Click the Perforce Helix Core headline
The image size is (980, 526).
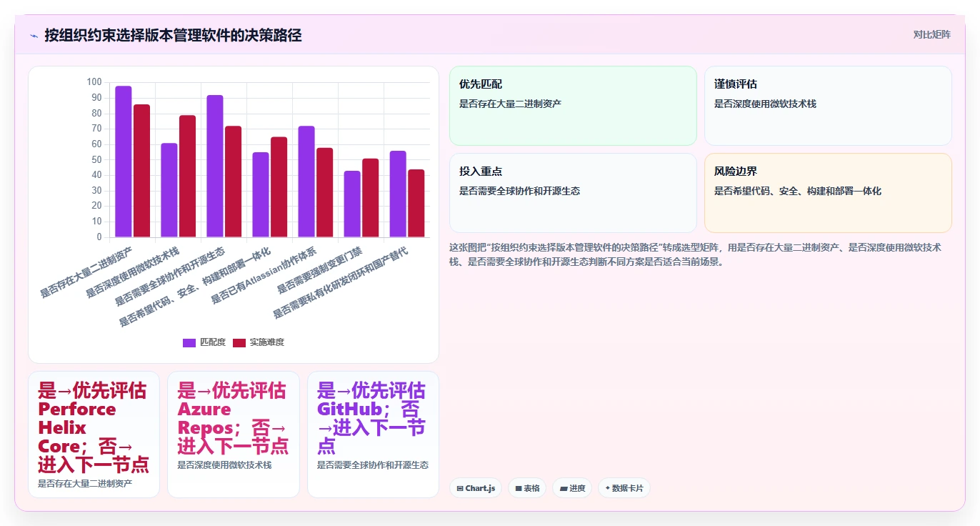94,427
